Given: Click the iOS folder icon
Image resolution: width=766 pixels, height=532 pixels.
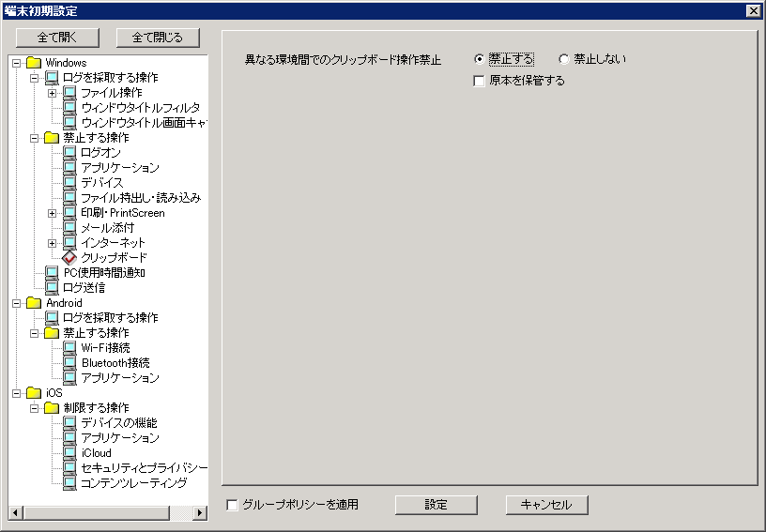Looking at the screenshot, I should point(34,393).
